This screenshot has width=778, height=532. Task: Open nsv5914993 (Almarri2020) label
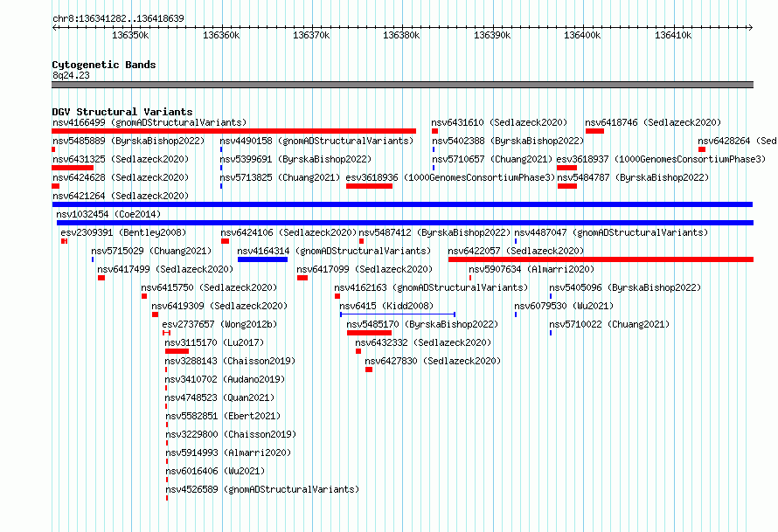pos(228,453)
